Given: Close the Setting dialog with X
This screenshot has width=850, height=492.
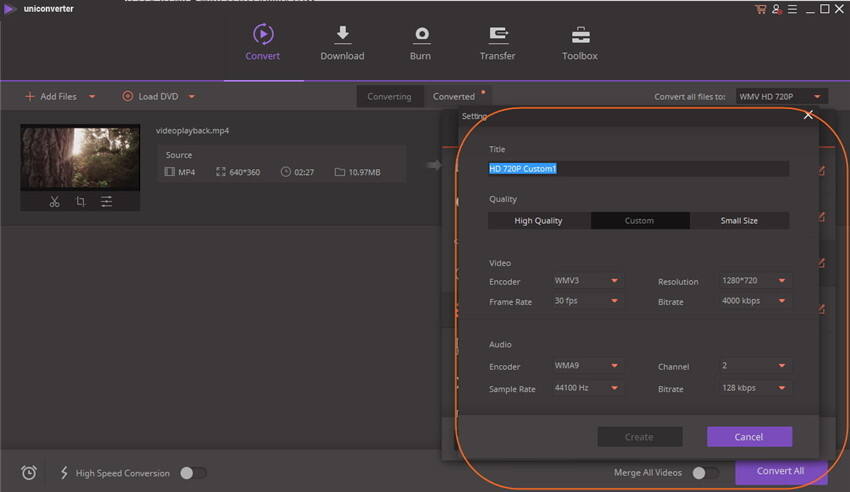Looking at the screenshot, I should pyautogui.click(x=808, y=115).
